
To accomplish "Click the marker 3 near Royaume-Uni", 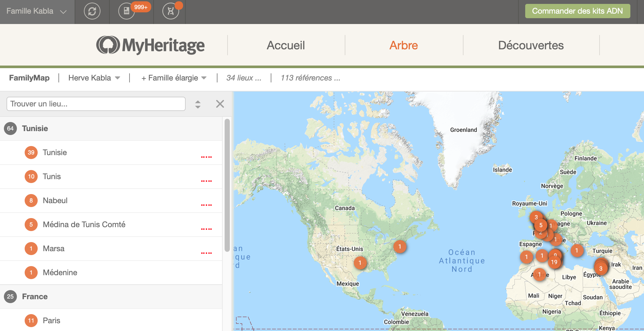I will [x=536, y=217].
